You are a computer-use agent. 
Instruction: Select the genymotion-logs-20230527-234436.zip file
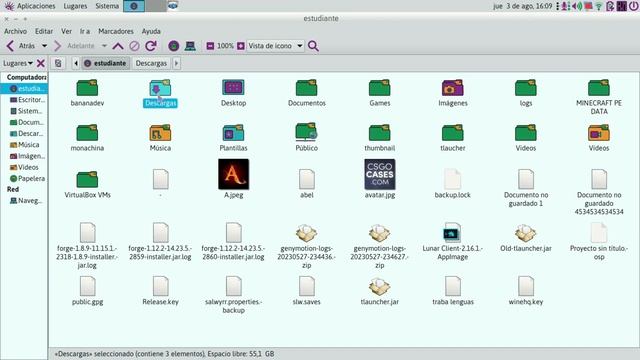pos(307,246)
